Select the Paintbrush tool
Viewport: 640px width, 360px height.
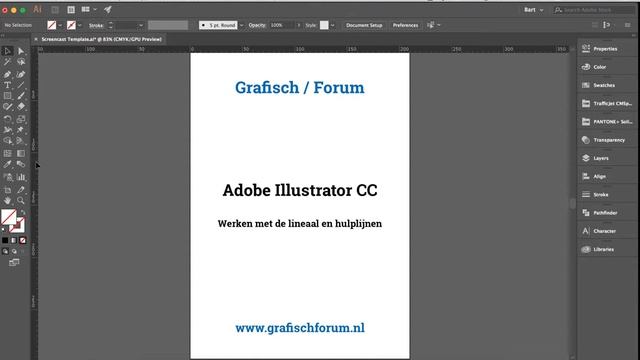point(21,96)
